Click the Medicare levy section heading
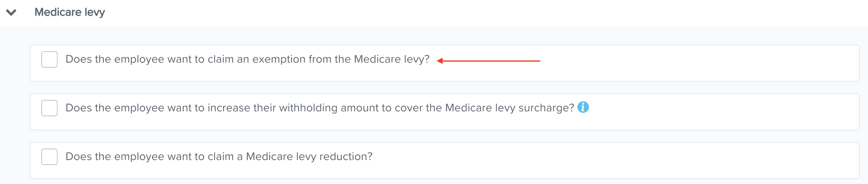This screenshot has width=868, height=184. click(x=70, y=12)
